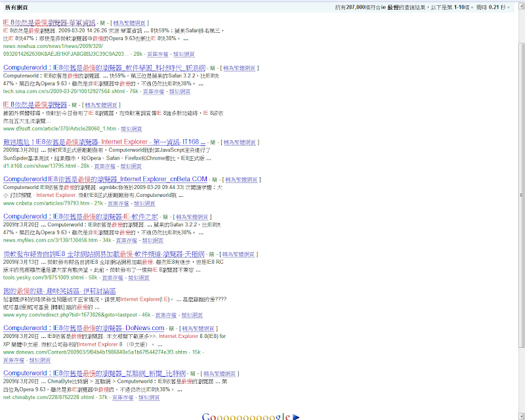Open the result title above the www.eyny.com URL
Image resolution: width=525 pixels, height=420 pixels.
point(59,291)
